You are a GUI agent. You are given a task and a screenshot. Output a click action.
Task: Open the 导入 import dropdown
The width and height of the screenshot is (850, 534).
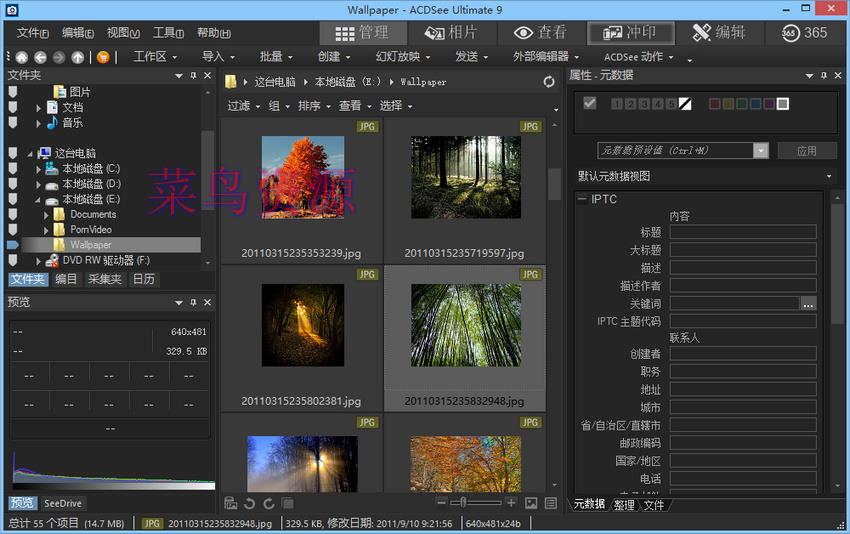tap(218, 57)
